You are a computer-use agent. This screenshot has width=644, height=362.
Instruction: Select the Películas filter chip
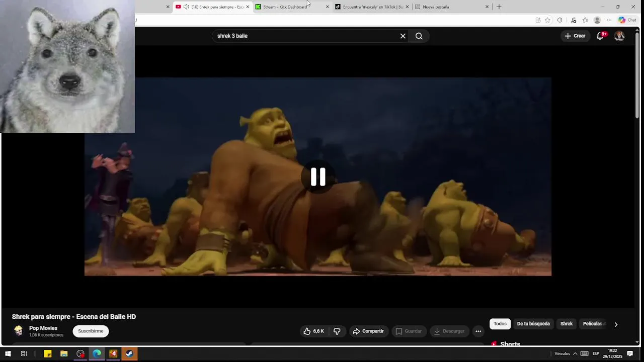pyautogui.click(x=594, y=324)
